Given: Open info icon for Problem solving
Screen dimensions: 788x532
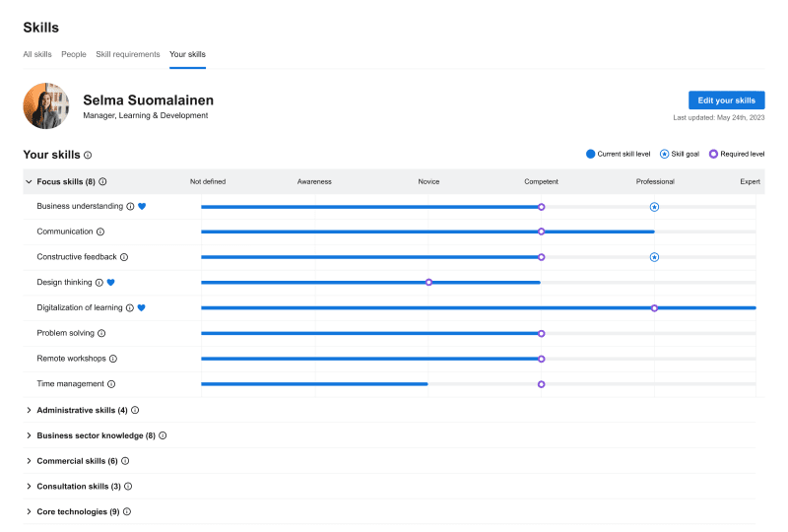Looking at the screenshot, I should pos(101,333).
